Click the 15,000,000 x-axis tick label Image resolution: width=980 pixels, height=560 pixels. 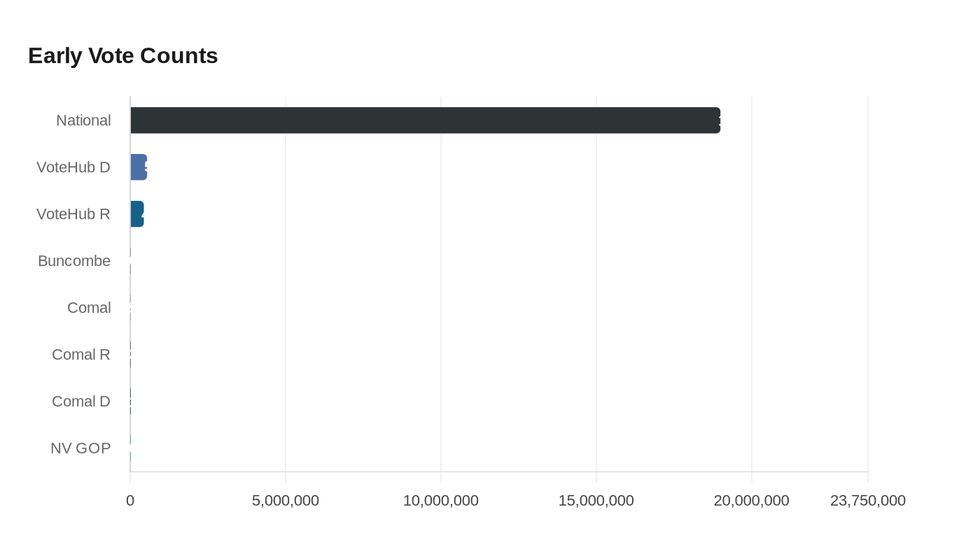pyautogui.click(x=596, y=500)
